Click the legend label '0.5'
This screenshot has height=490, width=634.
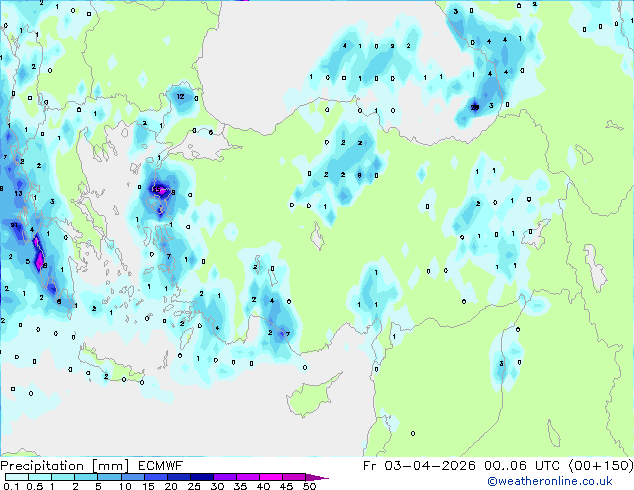(x=35, y=486)
